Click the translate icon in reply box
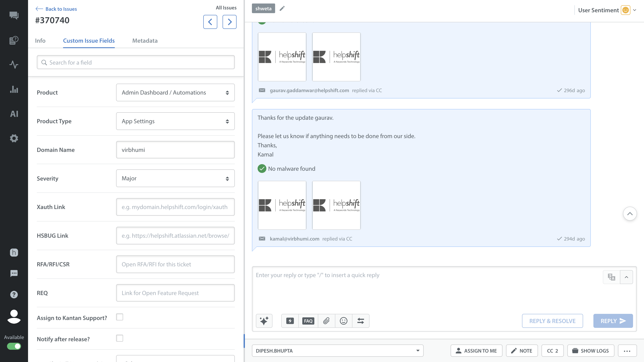644x362 pixels. (x=612, y=277)
